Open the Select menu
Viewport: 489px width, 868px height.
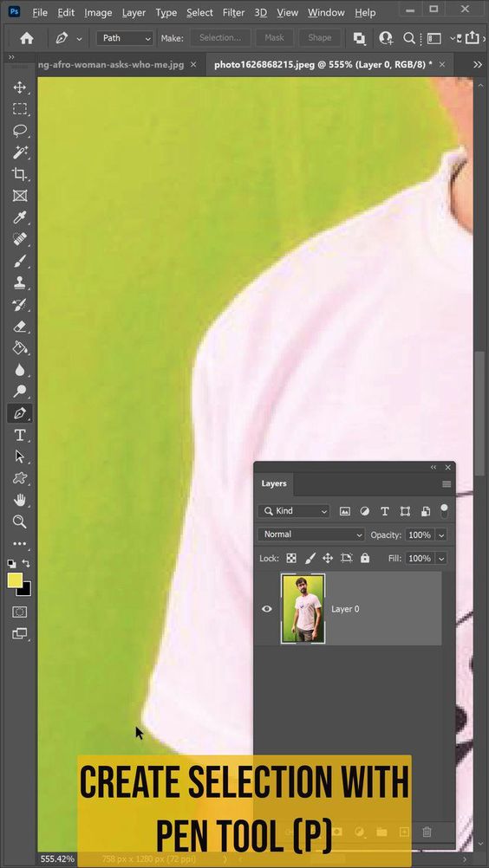click(199, 12)
